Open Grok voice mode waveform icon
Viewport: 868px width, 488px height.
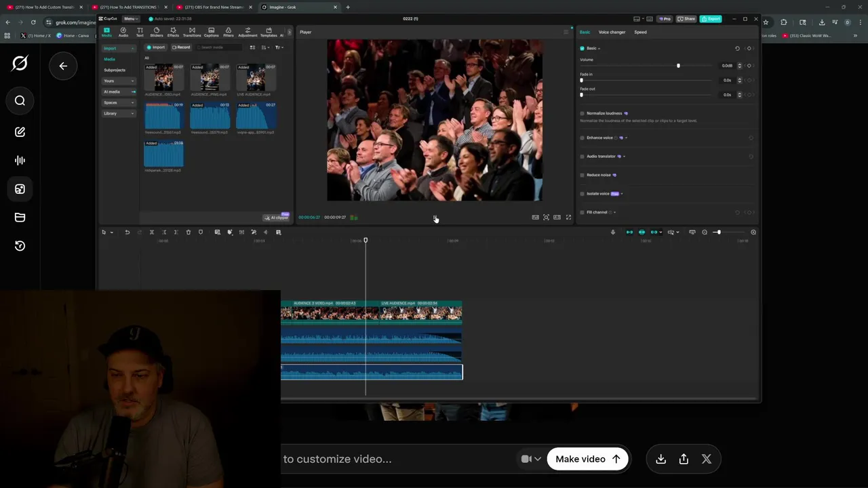coord(20,161)
